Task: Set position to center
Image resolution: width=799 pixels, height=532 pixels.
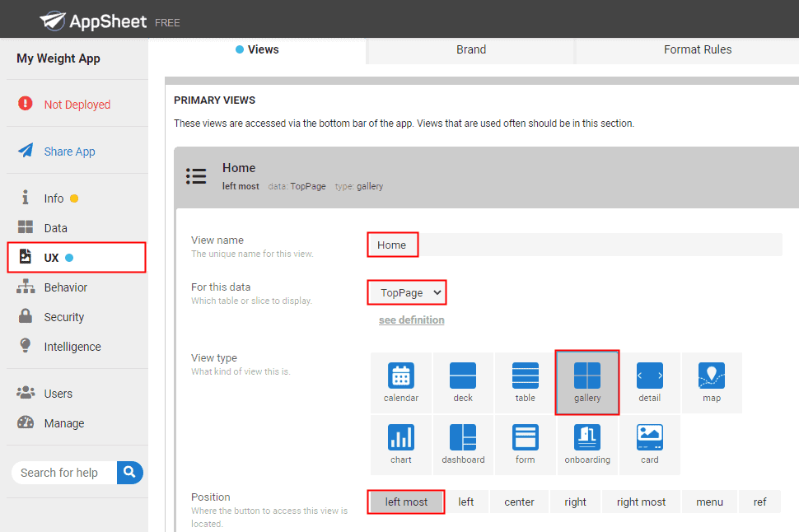Action: 519,502
